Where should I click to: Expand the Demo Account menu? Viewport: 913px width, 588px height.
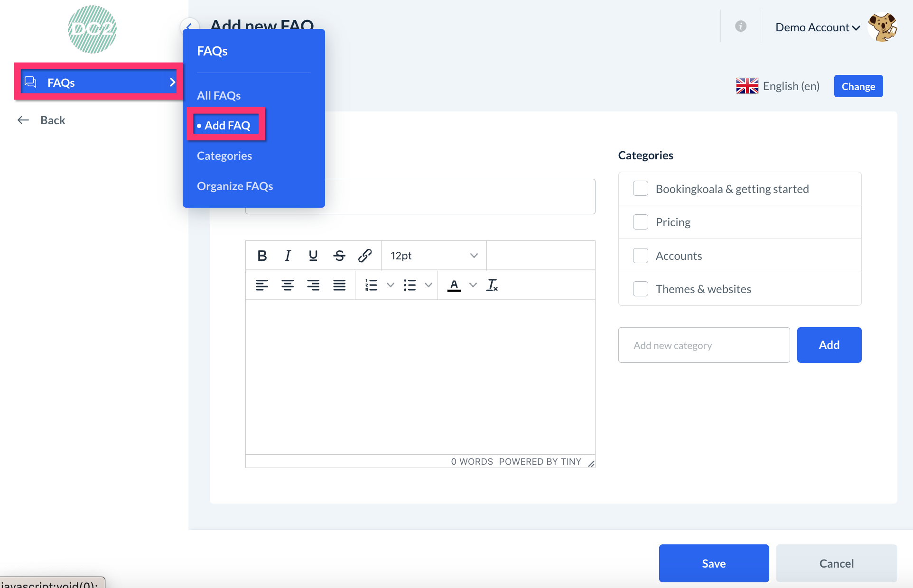(x=818, y=28)
